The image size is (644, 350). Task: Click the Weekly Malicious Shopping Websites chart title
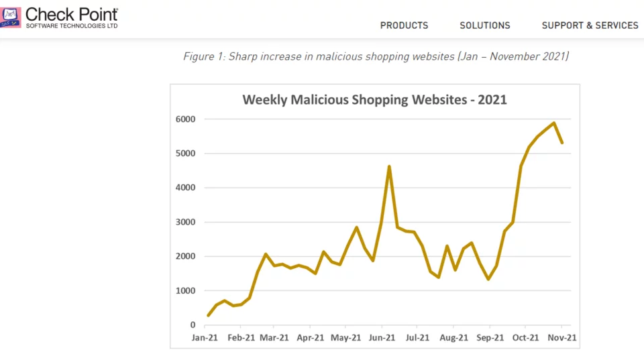point(374,100)
